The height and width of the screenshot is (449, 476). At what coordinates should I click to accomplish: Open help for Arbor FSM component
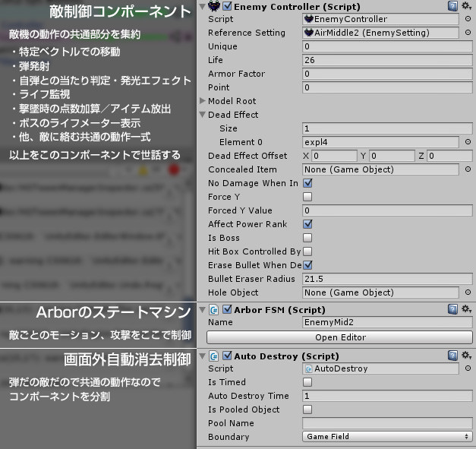[x=452, y=309]
